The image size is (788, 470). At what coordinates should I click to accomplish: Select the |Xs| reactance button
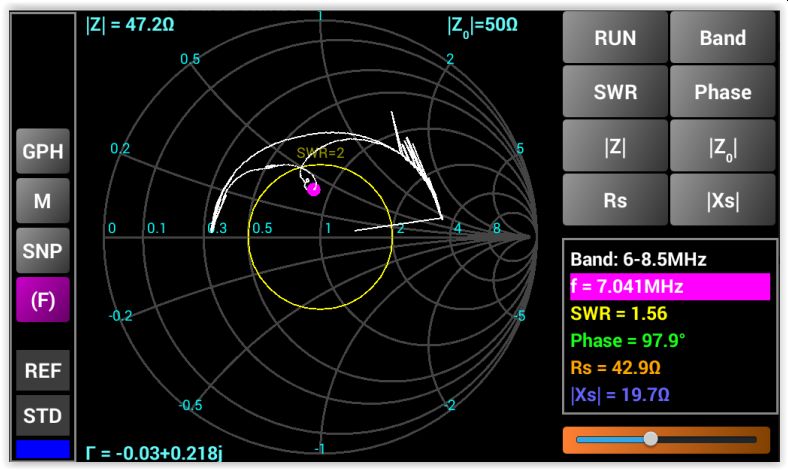click(x=723, y=200)
